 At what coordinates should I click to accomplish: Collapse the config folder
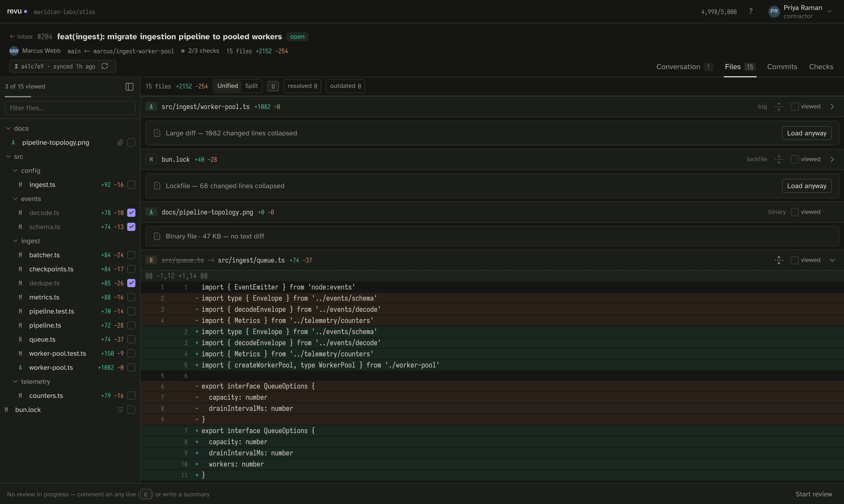click(x=15, y=171)
